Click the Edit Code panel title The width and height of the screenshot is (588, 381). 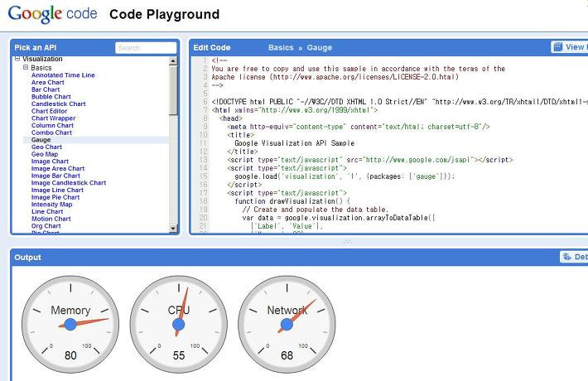(x=211, y=48)
